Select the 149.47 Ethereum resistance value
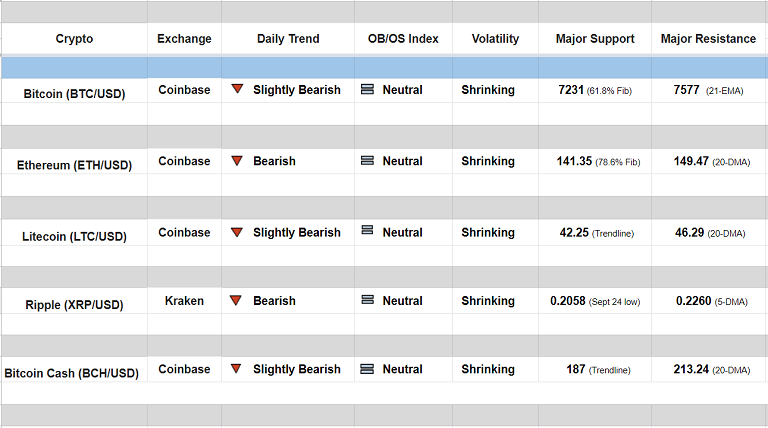The image size is (768, 428). click(692, 161)
